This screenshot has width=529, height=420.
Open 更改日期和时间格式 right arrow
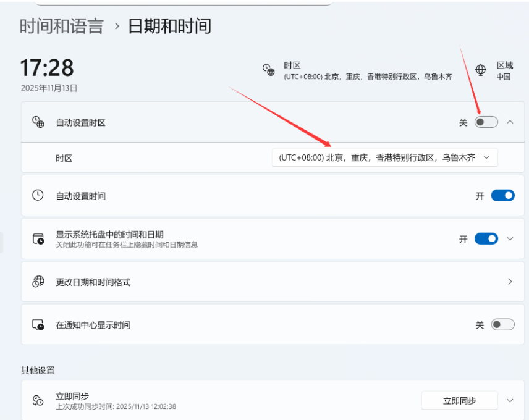pos(510,282)
